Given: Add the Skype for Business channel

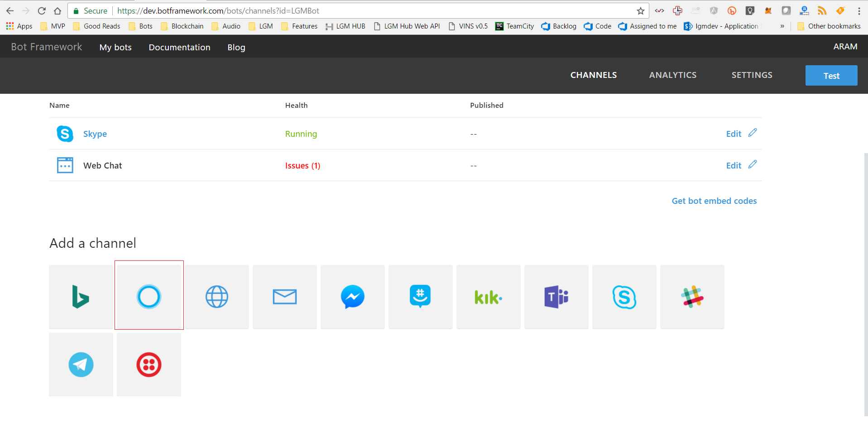Looking at the screenshot, I should [624, 297].
